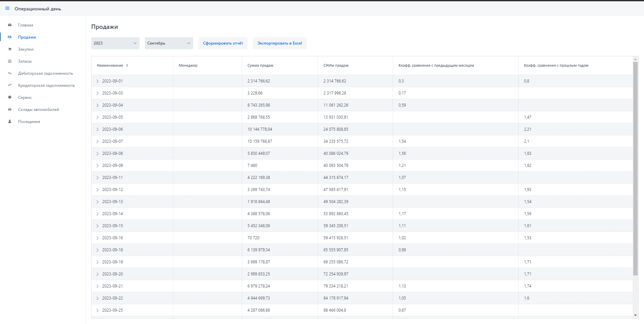The height and width of the screenshot is (324, 644).
Task: Expand row 2023-09-19
Action: (98, 262)
